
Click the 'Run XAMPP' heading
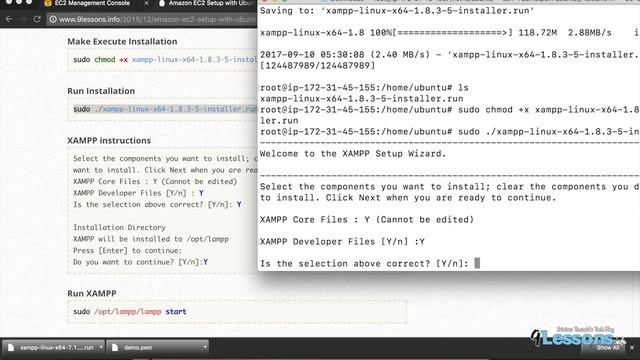pos(92,293)
